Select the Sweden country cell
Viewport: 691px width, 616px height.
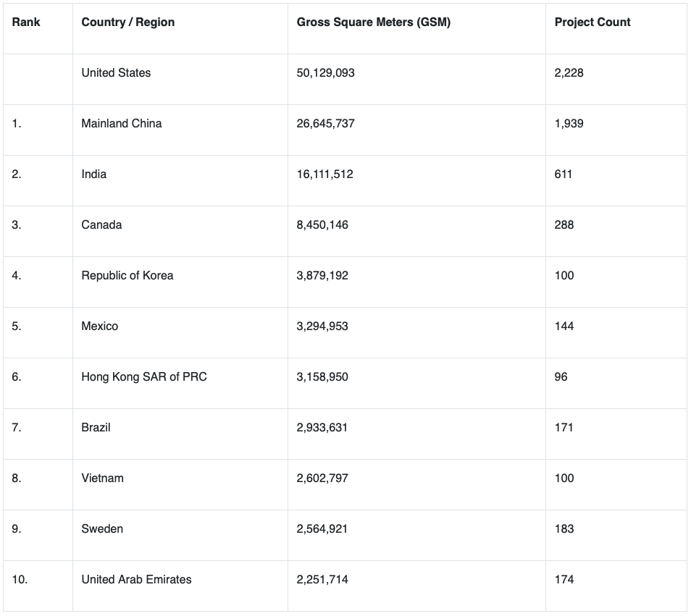tap(102, 528)
